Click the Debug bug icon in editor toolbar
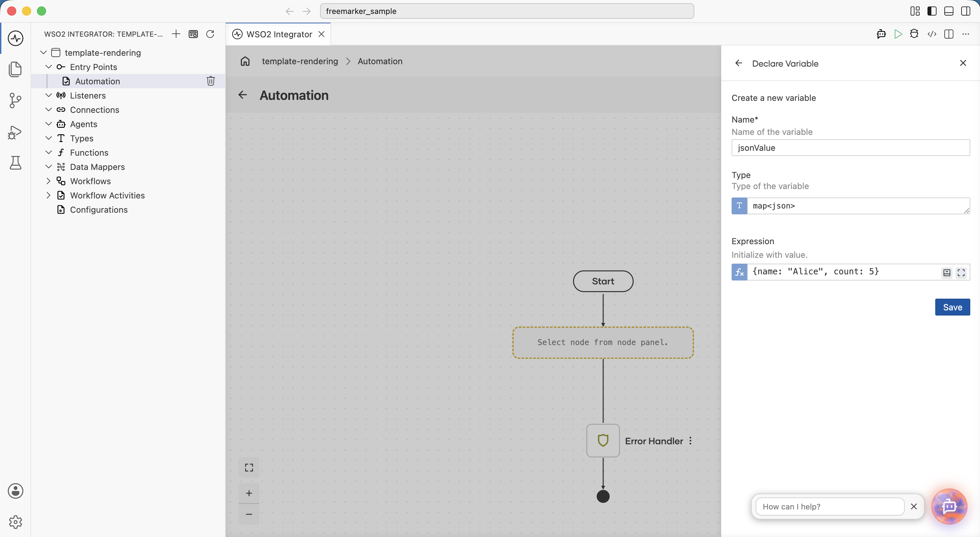The image size is (980, 537). click(914, 34)
